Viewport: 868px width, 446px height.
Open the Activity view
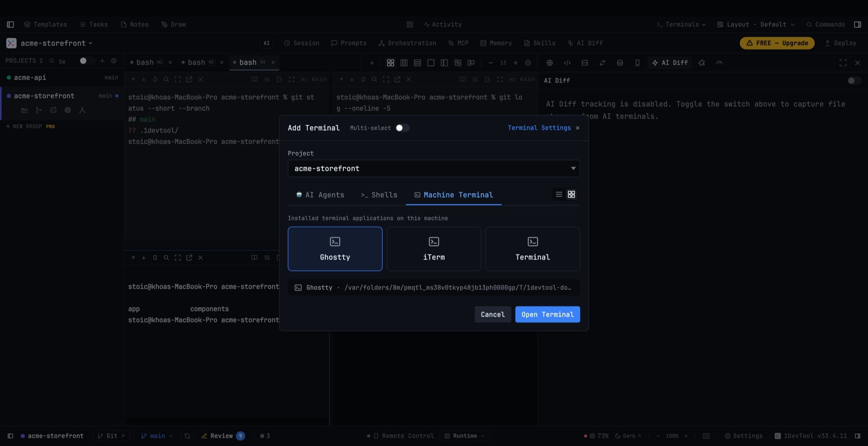(443, 24)
